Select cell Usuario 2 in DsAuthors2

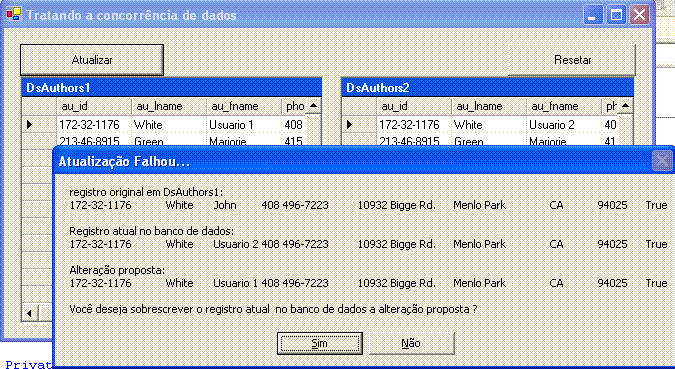[x=564, y=124]
